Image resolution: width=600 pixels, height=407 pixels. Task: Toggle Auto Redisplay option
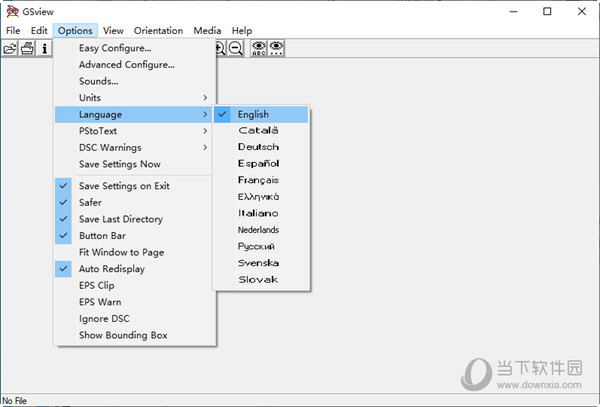pyautogui.click(x=133, y=269)
